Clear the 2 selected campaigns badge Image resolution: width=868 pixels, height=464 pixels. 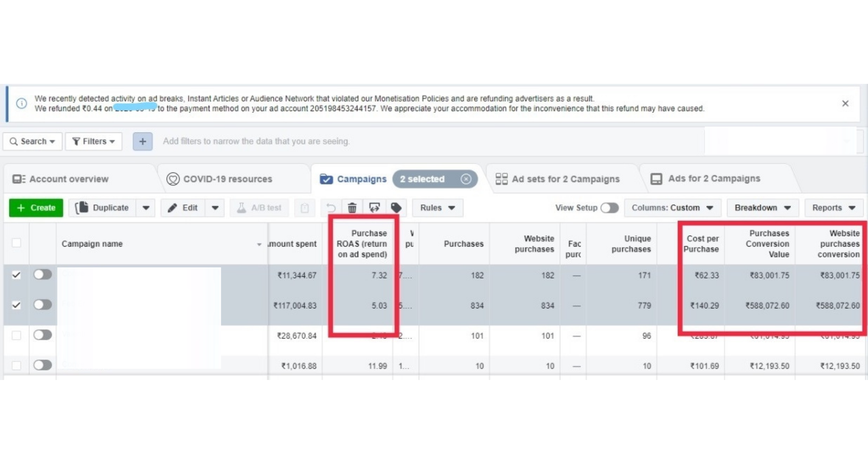[x=466, y=179]
